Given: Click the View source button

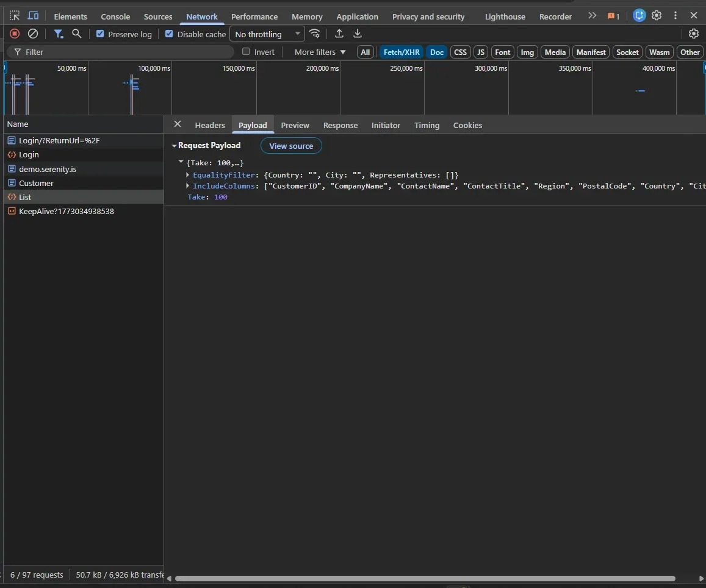Looking at the screenshot, I should pos(291,145).
